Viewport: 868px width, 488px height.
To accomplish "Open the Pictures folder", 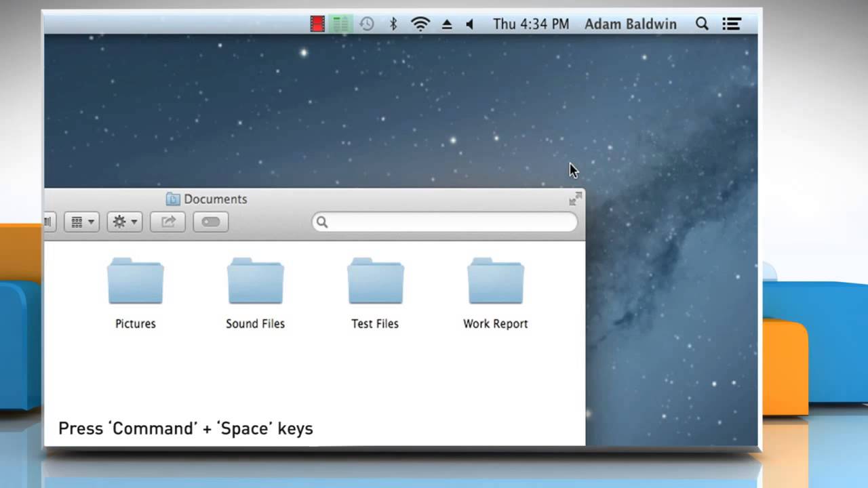I will point(136,281).
